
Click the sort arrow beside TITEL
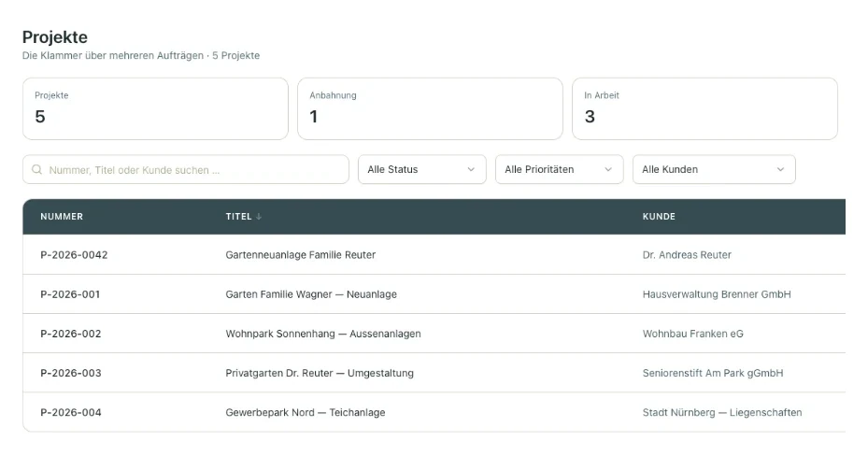pos(259,217)
